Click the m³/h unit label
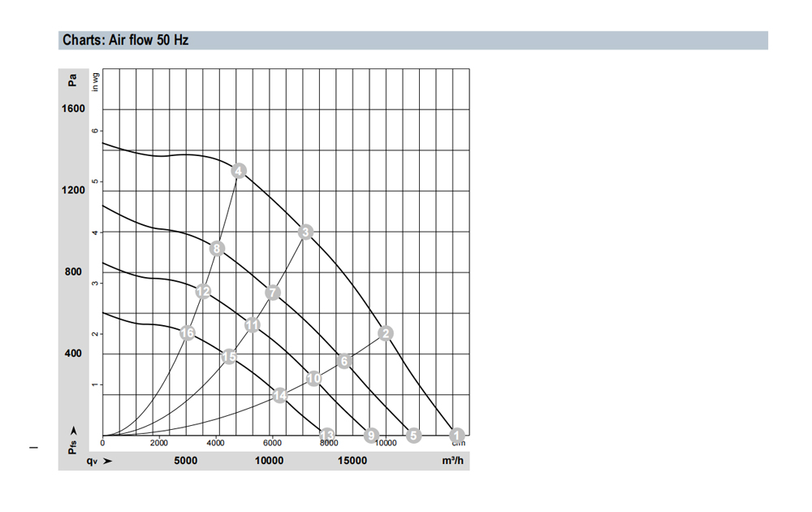Image resolution: width=812 pixels, height=512 pixels. pyautogui.click(x=452, y=461)
